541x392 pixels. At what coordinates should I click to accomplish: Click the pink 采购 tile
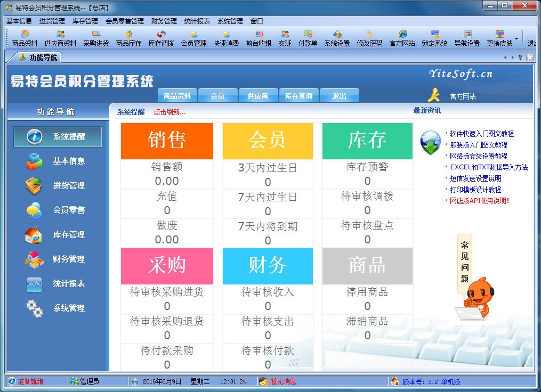coord(167,266)
